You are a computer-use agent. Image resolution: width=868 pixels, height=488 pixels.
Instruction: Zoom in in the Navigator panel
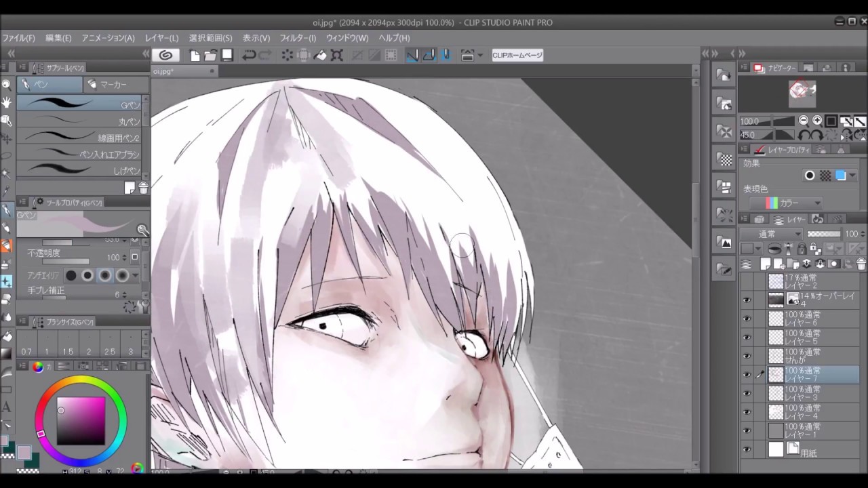click(817, 121)
